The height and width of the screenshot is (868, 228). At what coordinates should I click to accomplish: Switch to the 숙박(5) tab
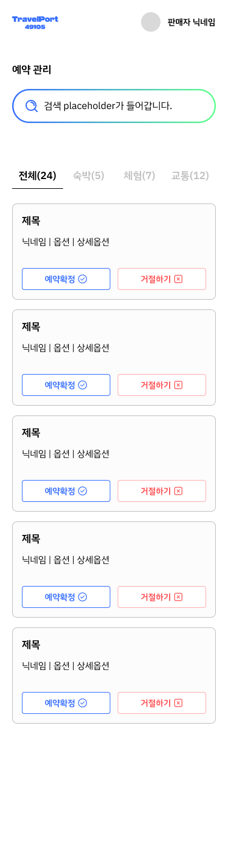89,176
